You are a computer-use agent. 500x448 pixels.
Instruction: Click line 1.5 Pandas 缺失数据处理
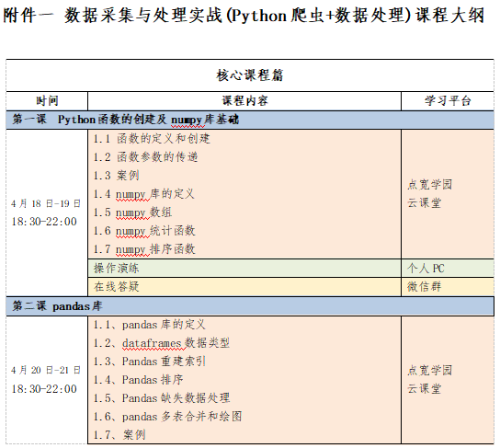click(x=162, y=398)
